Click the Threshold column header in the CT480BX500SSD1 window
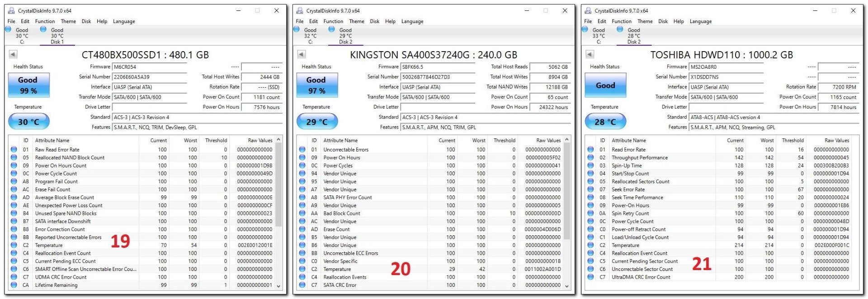Viewport: 868px width, 299px height. pyautogui.click(x=216, y=141)
